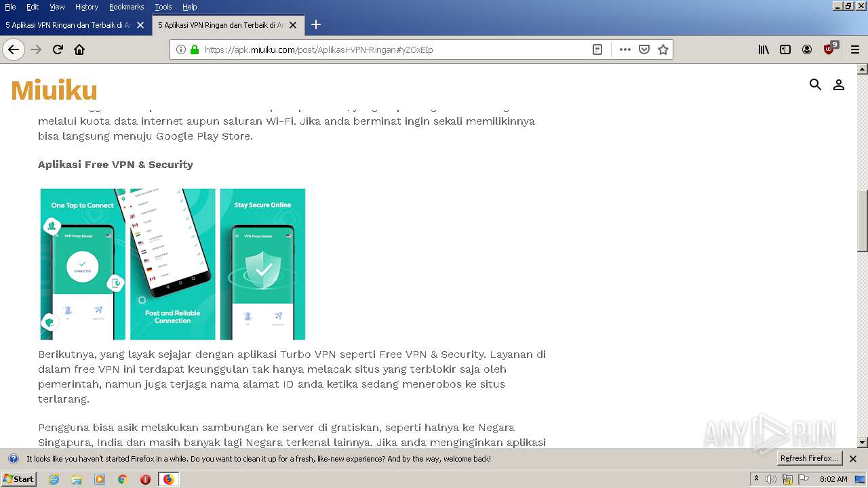Click the vertical scrollbar thumb
This screenshot has width=868, height=488.
pos(863,222)
